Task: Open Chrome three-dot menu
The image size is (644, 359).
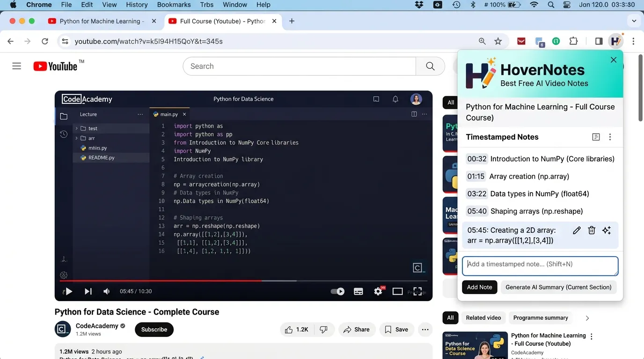Action: click(x=633, y=41)
